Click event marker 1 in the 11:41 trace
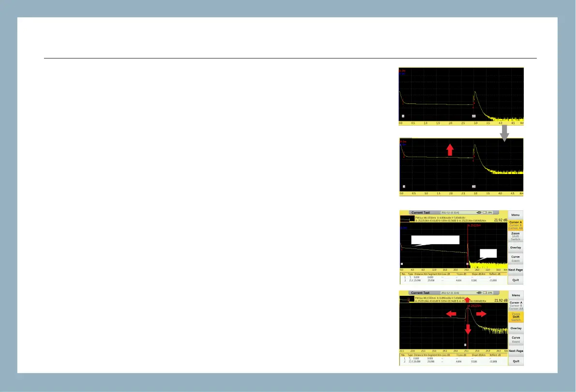 [x=402, y=264]
